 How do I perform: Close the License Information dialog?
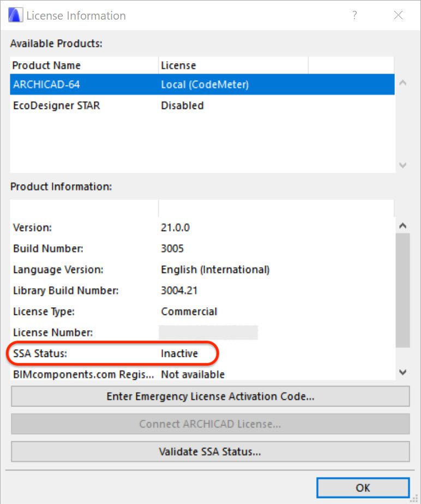(398, 15)
